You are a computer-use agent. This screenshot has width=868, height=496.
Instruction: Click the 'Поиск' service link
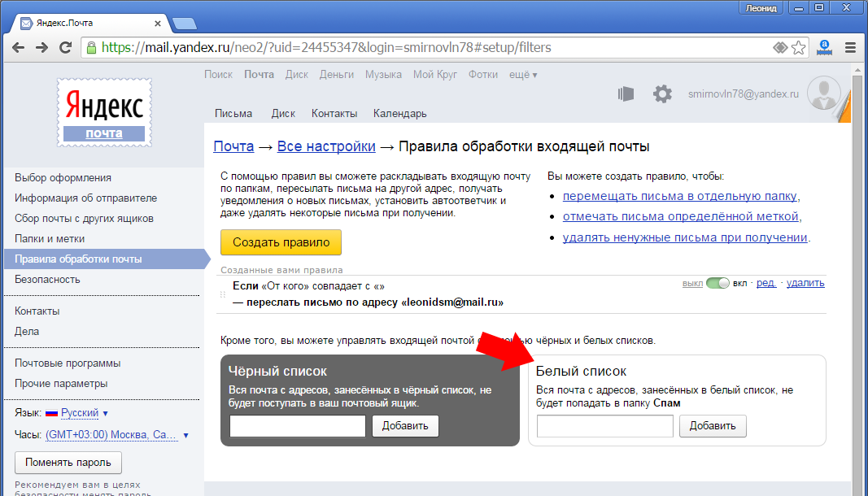218,75
